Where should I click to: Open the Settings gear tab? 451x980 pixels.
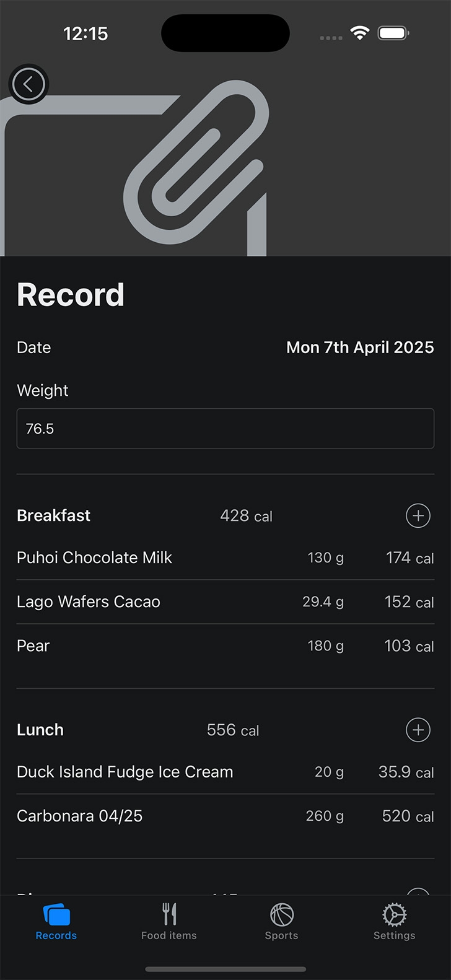pos(395,922)
